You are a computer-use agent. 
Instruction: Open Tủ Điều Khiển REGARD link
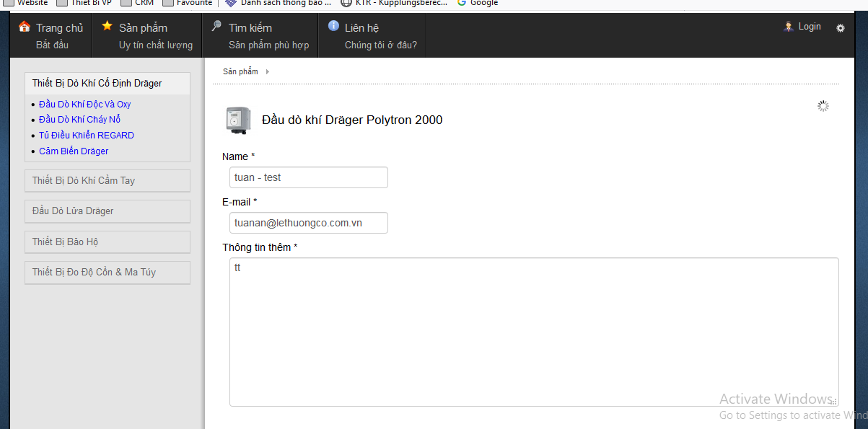[87, 135]
